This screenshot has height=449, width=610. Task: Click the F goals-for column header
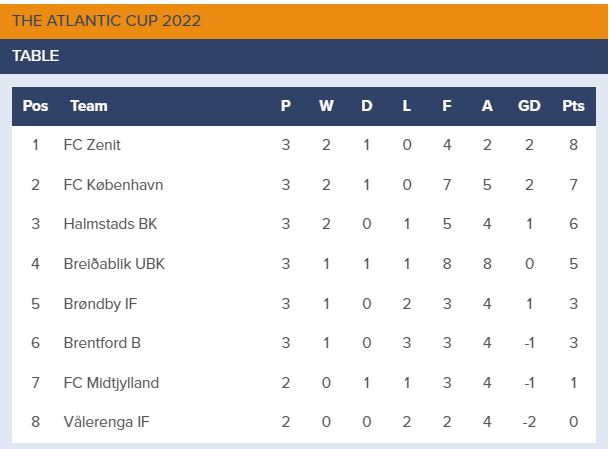coord(447,106)
